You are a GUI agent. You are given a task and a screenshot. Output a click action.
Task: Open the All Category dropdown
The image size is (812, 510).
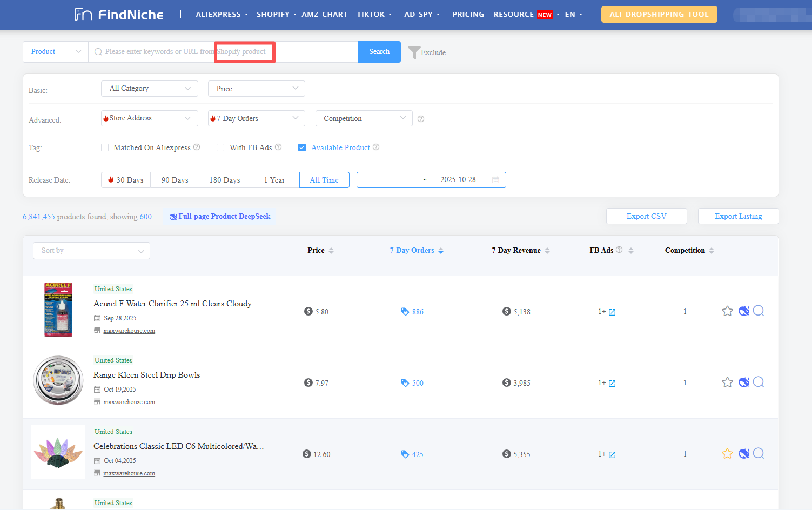[x=150, y=89]
